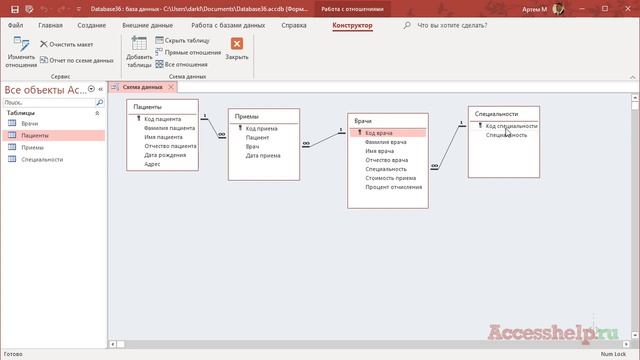The height and width of the screenshot is (360, 640).
Task: Switch to the Создание ribbon tab
Action: click(92, 25)
